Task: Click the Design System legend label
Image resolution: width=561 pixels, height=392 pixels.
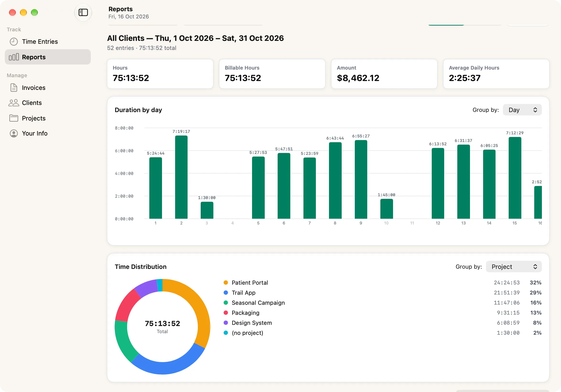Action: [252, 323]
